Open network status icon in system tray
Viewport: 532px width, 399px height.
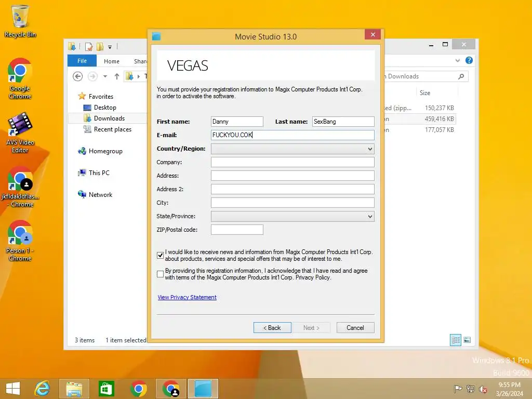click(471, 389)
